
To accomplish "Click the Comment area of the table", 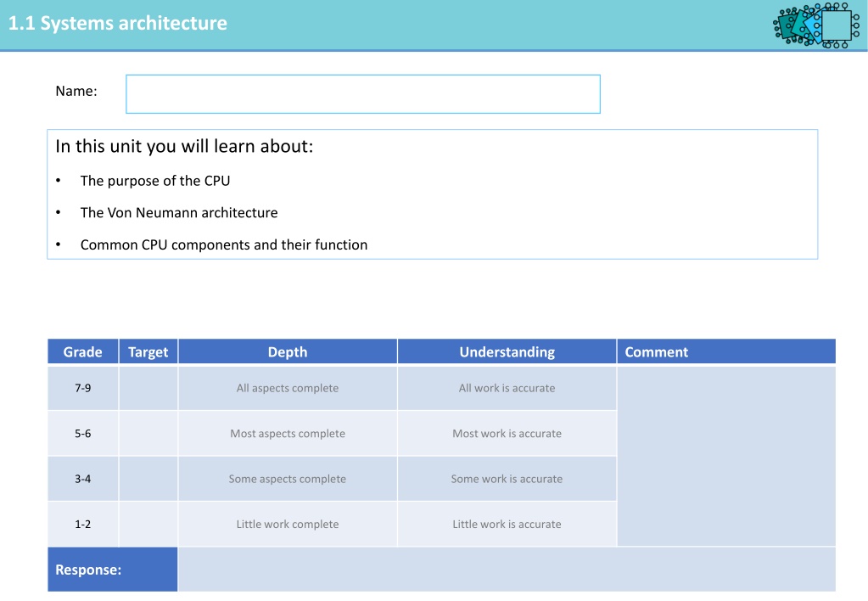I will [x=726, y=456].
